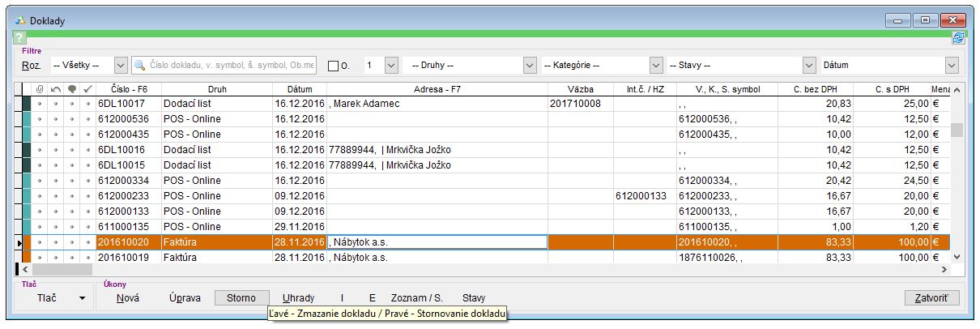
Task: Click the magnifier icon in search box
Action: click(140, 65)
